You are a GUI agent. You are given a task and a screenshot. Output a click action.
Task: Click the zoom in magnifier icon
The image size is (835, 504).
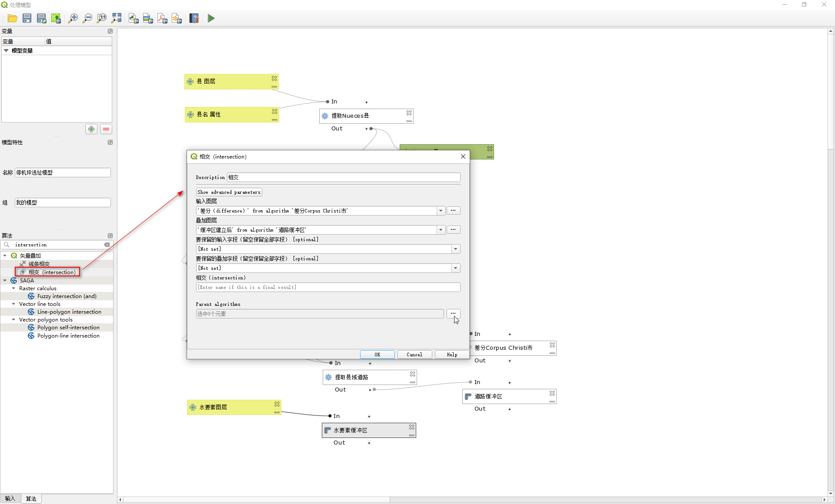click(73, 18)
